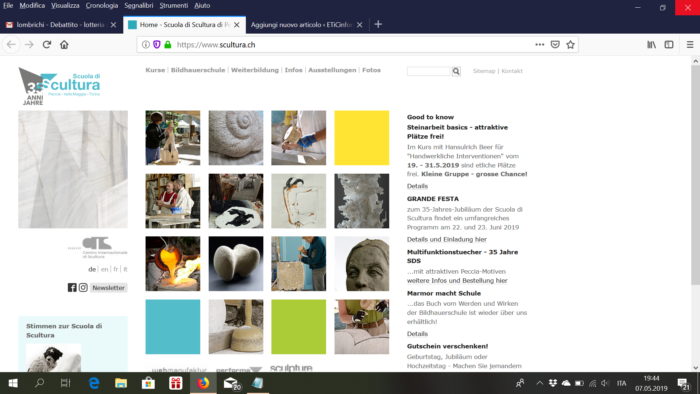The width and height of the screenshot is (700, 394).
Task: Open weitere Infos und Bestellung hier link
Action: click(x=457, y=281)
